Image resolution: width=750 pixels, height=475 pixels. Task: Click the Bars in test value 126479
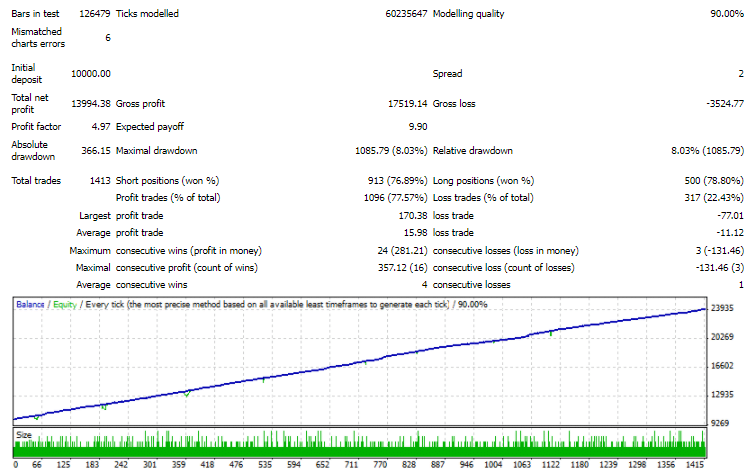(x=92, y=15)
